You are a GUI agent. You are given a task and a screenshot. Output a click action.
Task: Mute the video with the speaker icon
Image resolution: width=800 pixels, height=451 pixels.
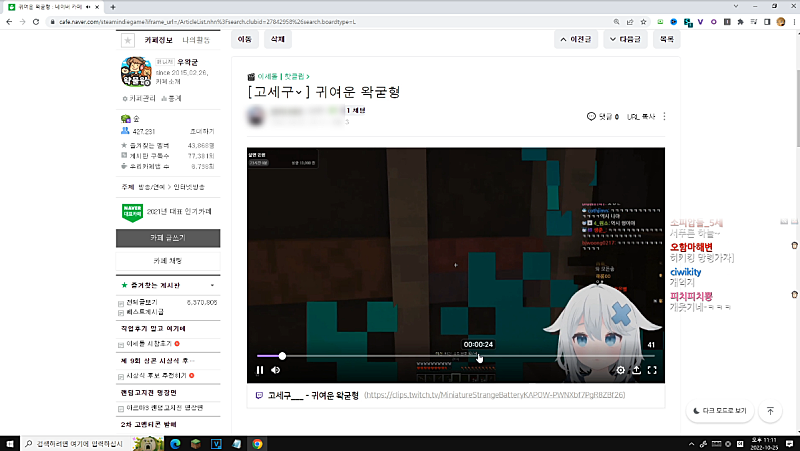tap(276, 370)
